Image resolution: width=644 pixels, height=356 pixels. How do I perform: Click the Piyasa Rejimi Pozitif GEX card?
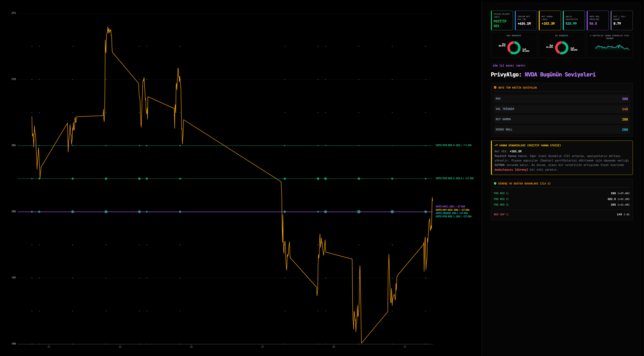(502, 20)
